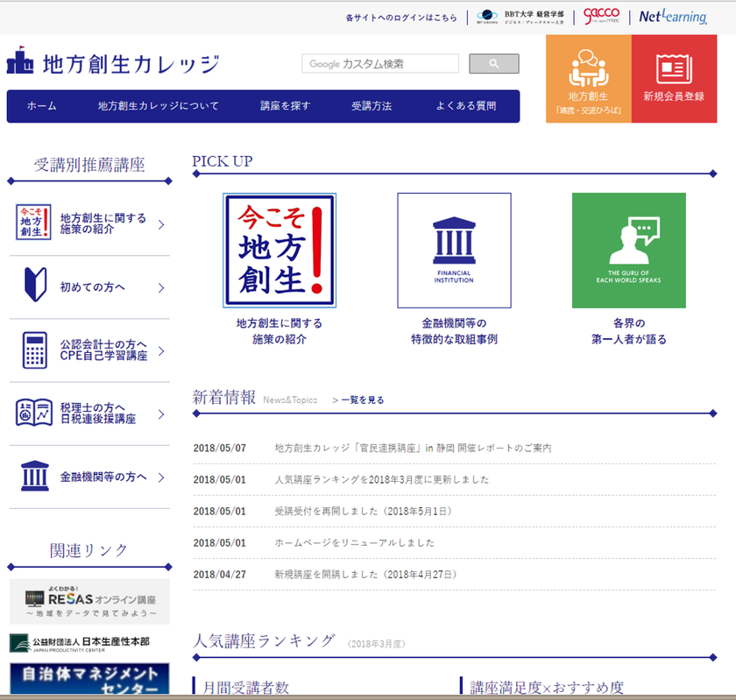The image size is (736, 700).
Task: Click the calculator icon for 公認会計士の方へ
Action: click(34, 350)
